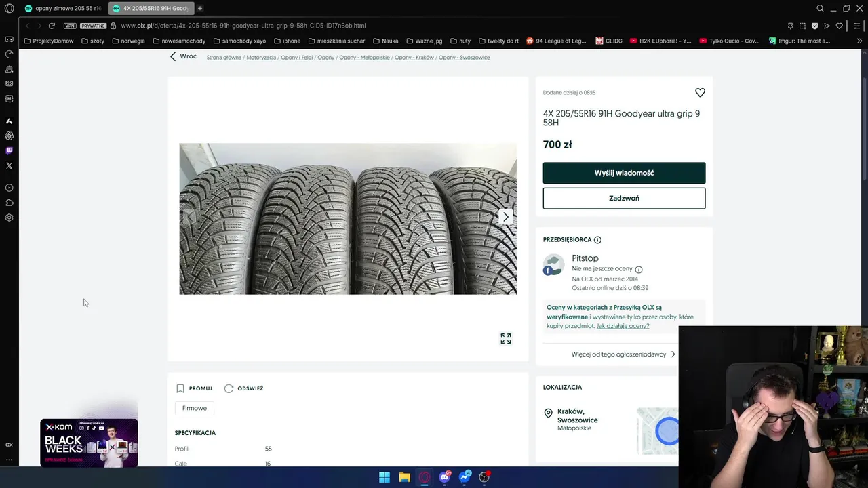Open the szoty bookmark folder
Image resolution: width=868 pixels, height=488 pixels.
(93, 41)
